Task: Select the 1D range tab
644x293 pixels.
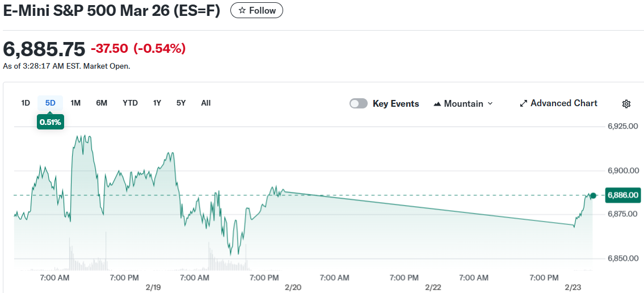Action: (26, 103)
